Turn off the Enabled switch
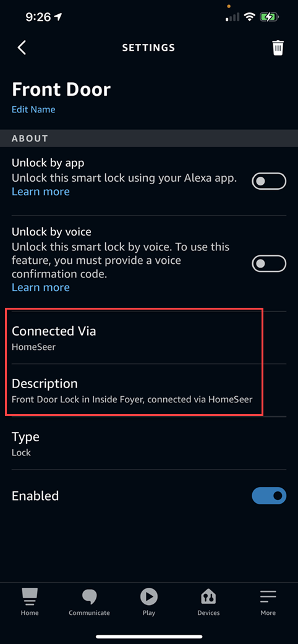The height and width of the screenshot is (644, 298). click(269, 496)
